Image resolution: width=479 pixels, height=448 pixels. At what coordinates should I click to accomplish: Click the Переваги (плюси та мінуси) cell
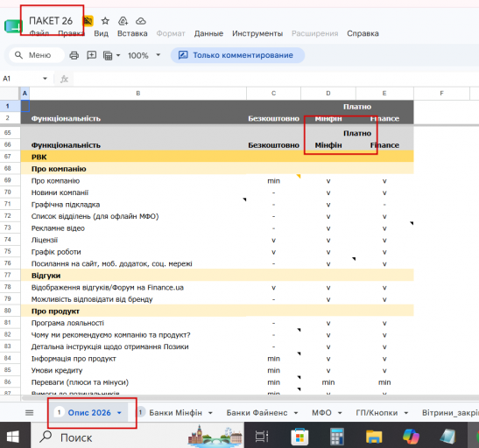pos(137,382)
